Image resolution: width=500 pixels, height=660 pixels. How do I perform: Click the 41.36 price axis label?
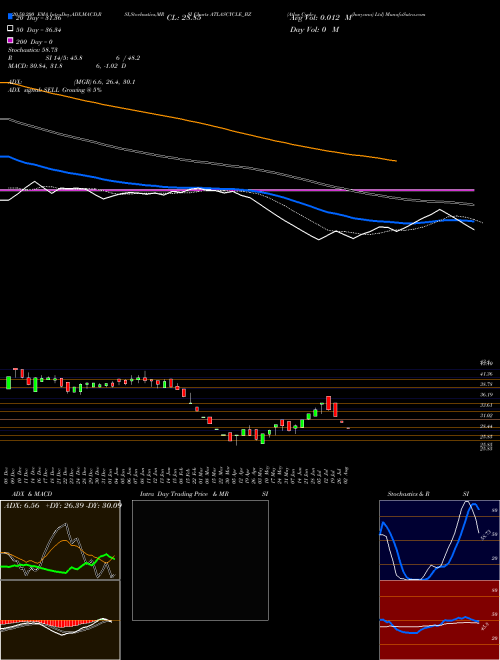[486, 374]
